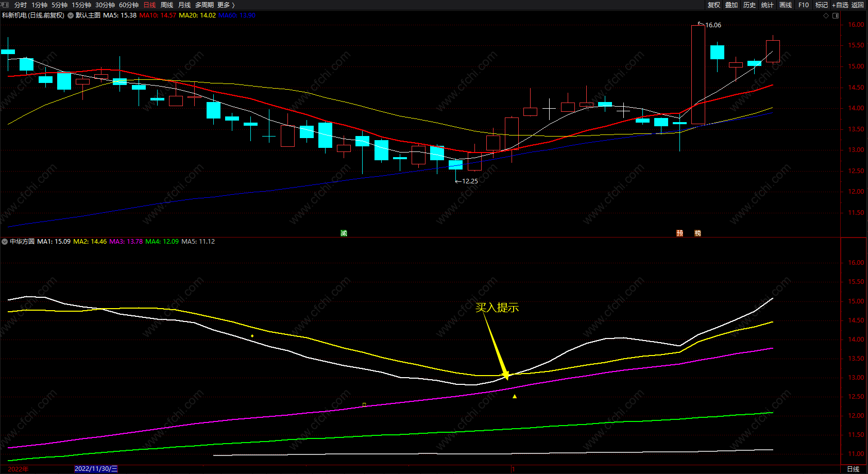Image resolution: width=868 pixels, height=474 pixels.
Task: Expand the 中华方圆 indicator dropdown
Action: [5, 242]
